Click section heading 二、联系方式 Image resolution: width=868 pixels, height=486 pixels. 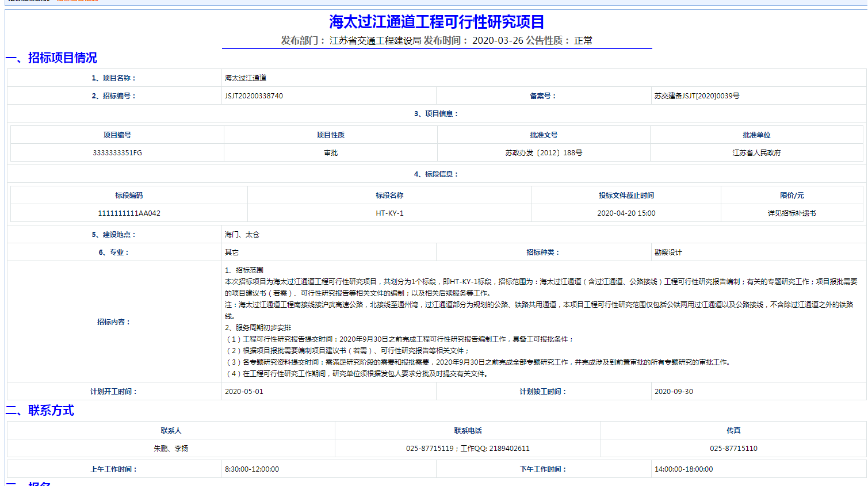click(x=40, y=411)
